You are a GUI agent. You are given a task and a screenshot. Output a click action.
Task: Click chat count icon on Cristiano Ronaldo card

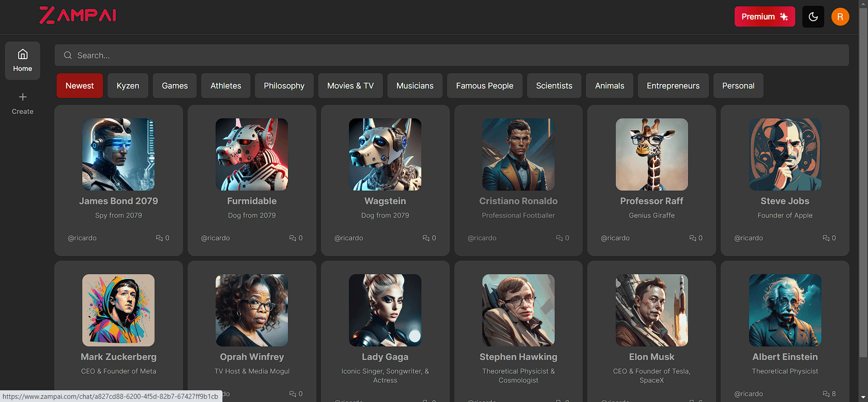pyautogui.click(x=559, y=238)
